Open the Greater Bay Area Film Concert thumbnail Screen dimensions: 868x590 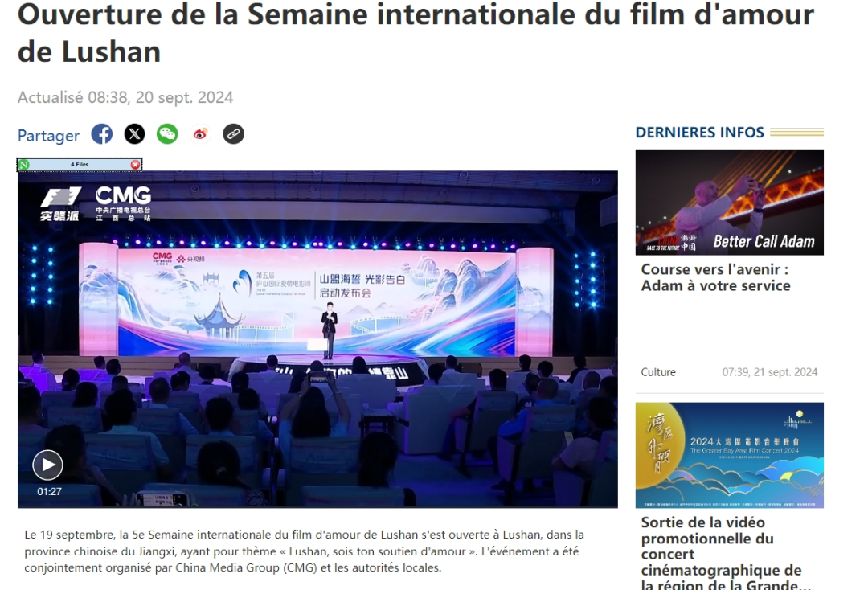pos(729,455)
